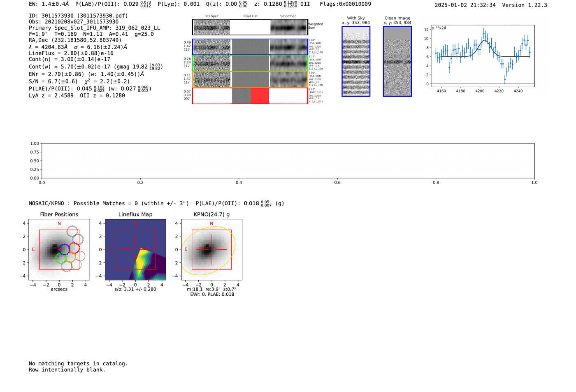
Task: Select 'Primary Spec_Slot_IFU_AMP: 319_062_023_LL' line
Action: pyautogui.click(x=94, y=28)
